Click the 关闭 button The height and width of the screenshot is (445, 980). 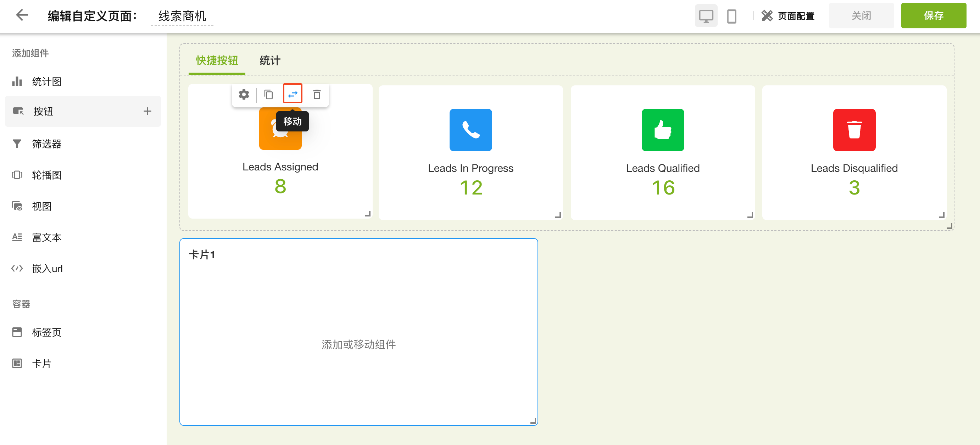tap(861, 16)
